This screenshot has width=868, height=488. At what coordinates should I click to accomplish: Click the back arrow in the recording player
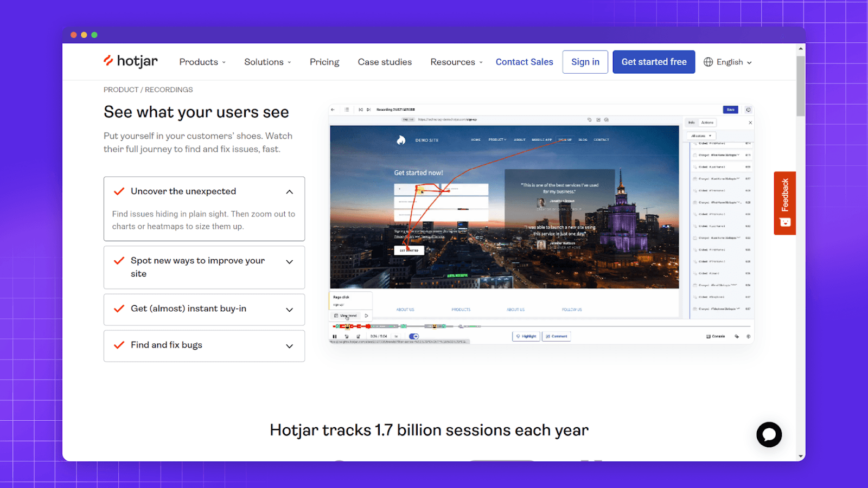[333, 110]
